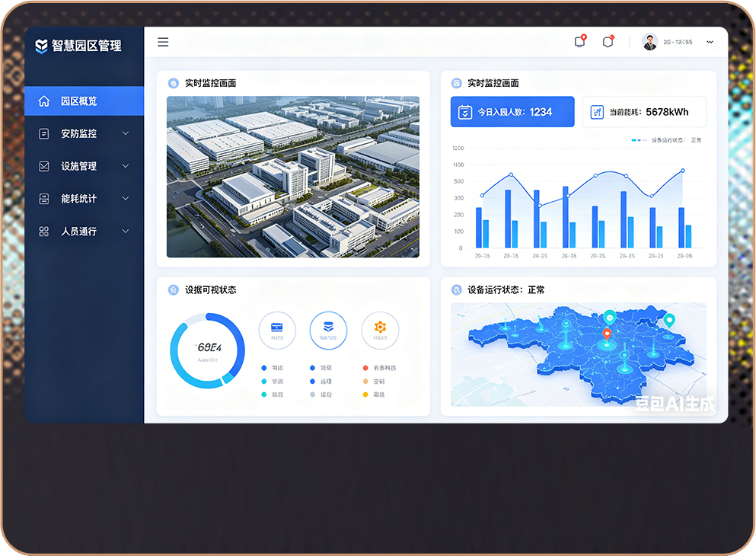Click the hamburger menu icon
Screen dimensions: 756x556
point(163,42)
